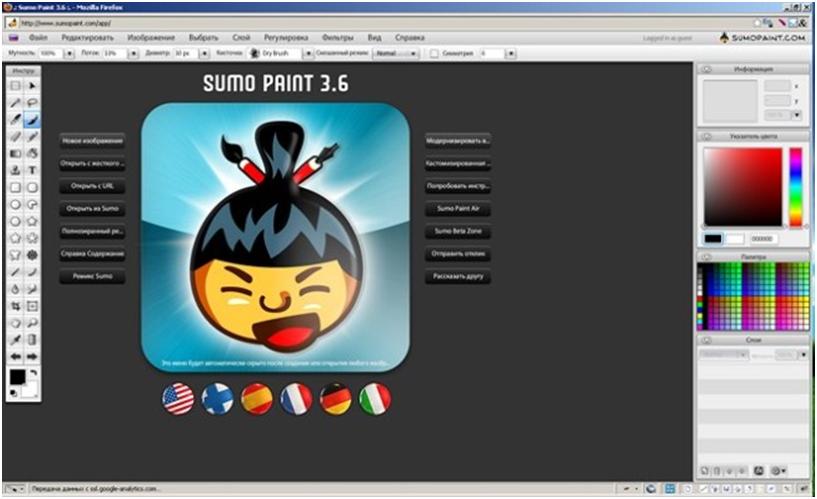Image resolution: width=817 pixels, height=499 pixels.
Task: Click the Sumo Paint Air button
Action: [458, 208]
